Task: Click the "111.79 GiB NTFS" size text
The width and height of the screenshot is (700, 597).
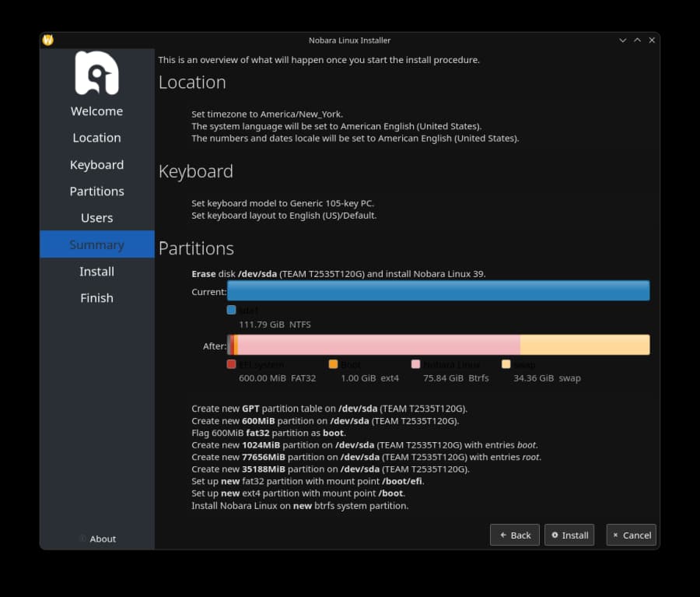Action: (275, 325)
